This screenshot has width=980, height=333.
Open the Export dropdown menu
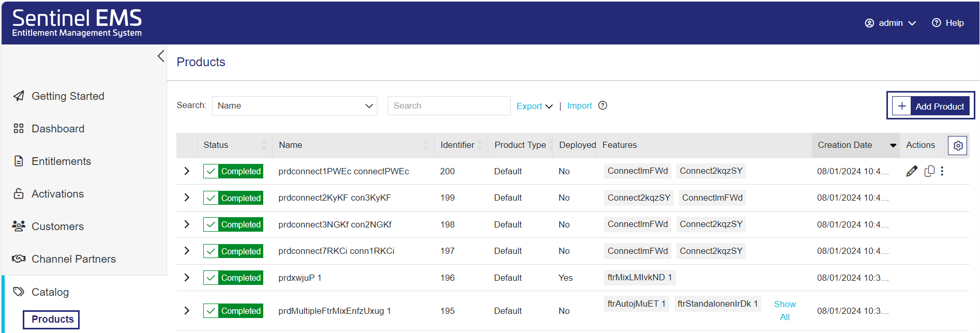[x=534, y=106]
